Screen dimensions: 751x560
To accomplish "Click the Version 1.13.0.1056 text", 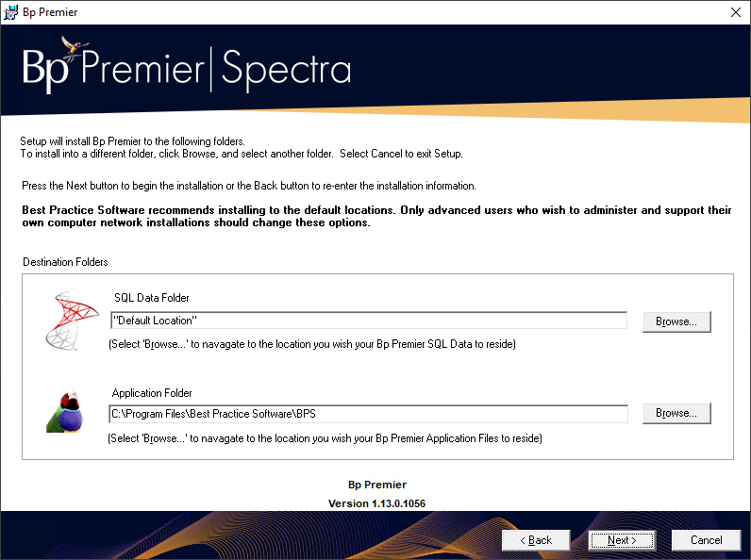I will 376,503.
